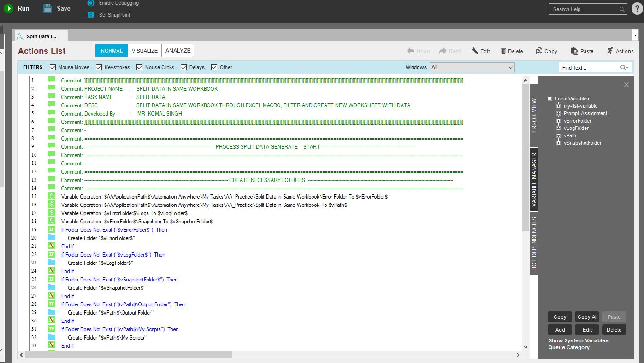Click the help question mark icon

638,9
